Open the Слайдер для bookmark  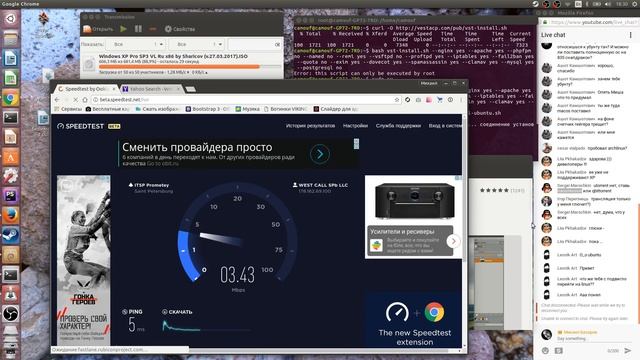pyautogui.click(x=336, y=109)
